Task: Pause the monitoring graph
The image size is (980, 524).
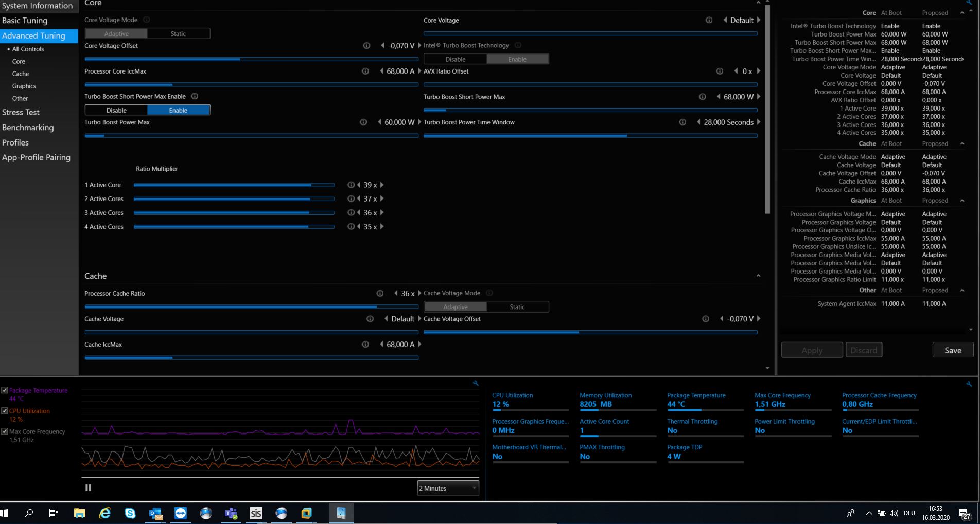Action: (x=88, y=487)
